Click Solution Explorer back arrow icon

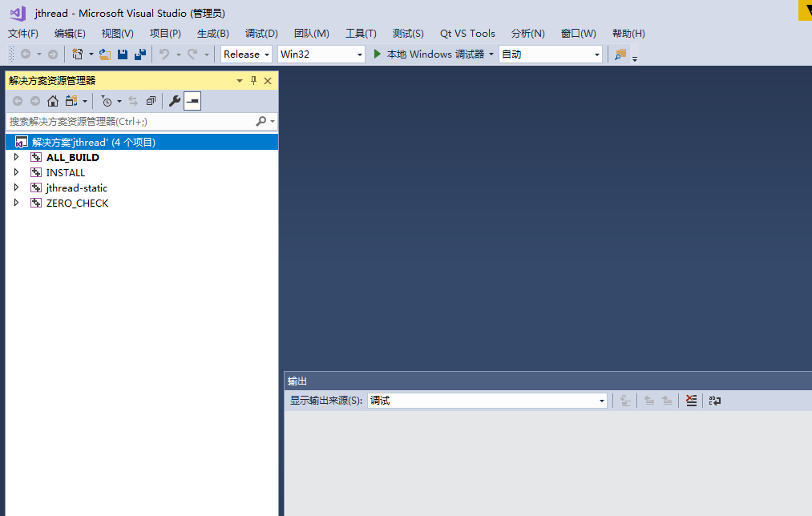coord(18,101)
